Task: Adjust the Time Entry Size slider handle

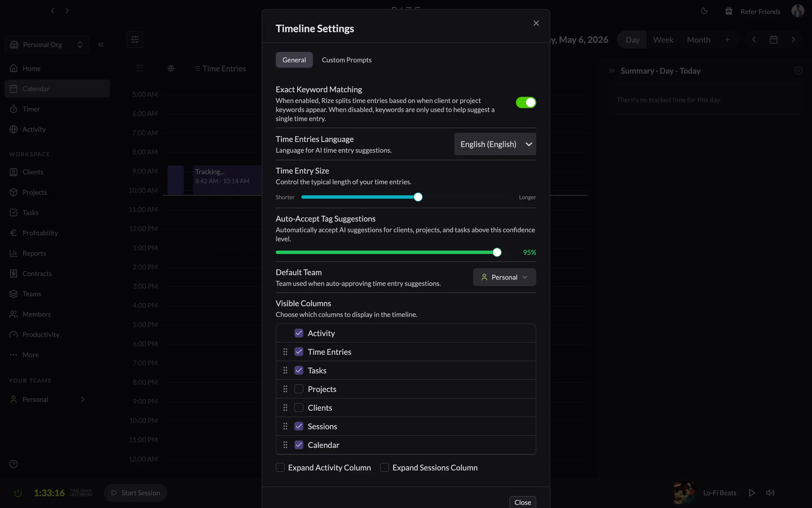Action: coord(418,197)
